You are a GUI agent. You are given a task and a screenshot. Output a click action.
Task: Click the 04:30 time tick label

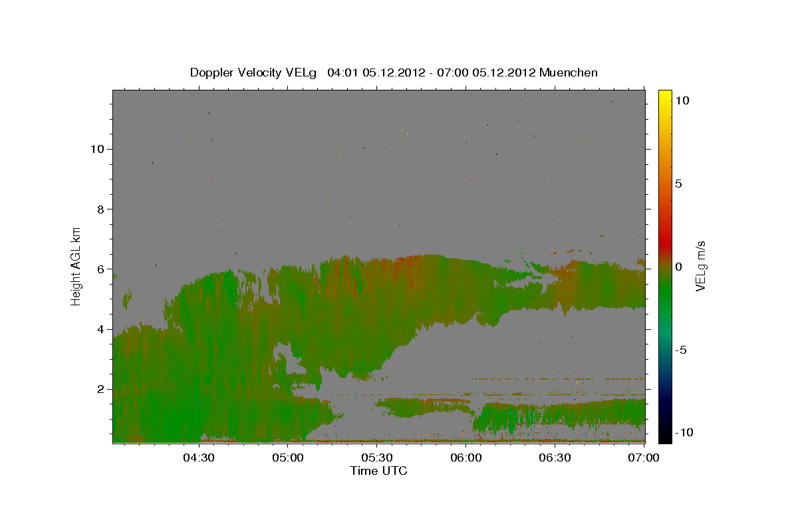pyautogui.click(x=199, y=458)
